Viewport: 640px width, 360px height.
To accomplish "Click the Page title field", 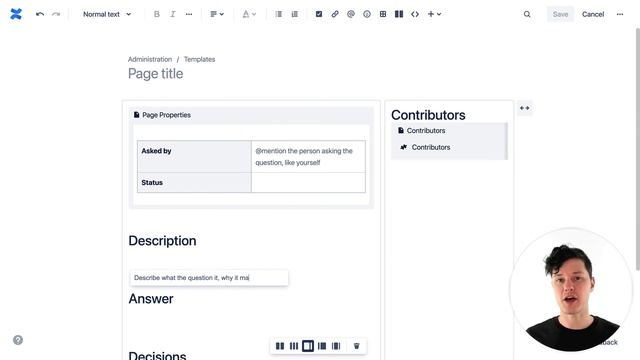I will tap(156, 73).
